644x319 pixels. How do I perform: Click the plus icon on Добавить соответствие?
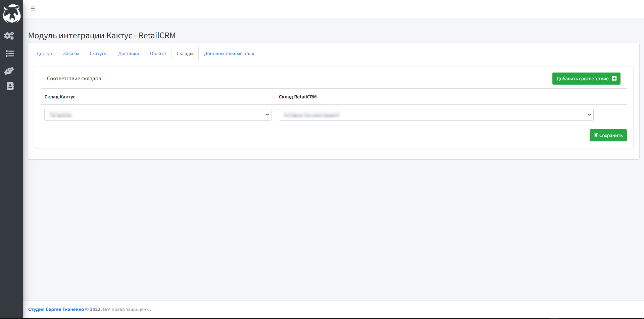pyautogui.click(x=614, y=79)
